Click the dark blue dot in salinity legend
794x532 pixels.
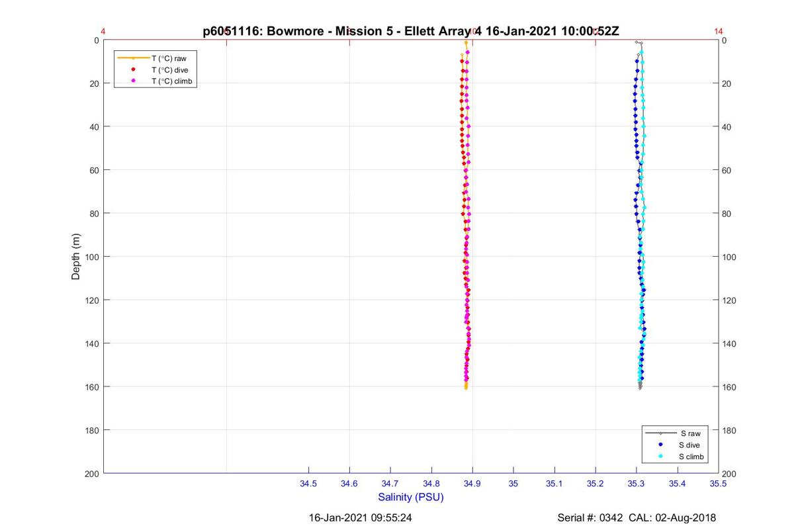660,445
